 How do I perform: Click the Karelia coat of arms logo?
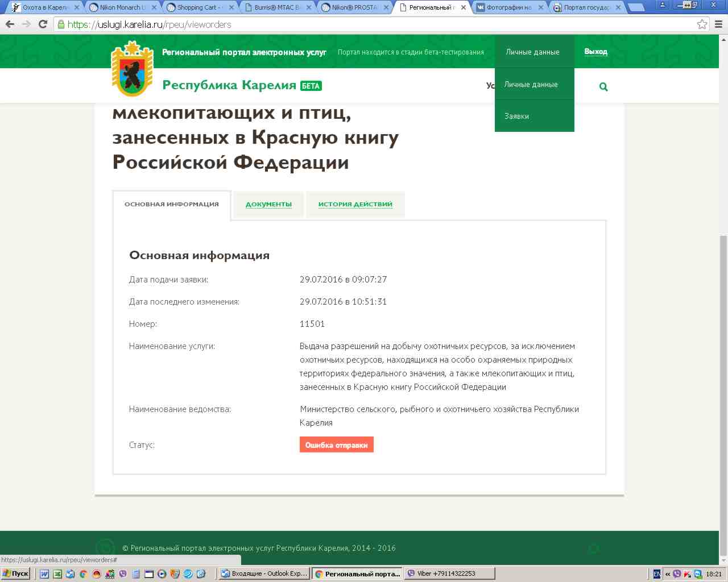[132, 69]
